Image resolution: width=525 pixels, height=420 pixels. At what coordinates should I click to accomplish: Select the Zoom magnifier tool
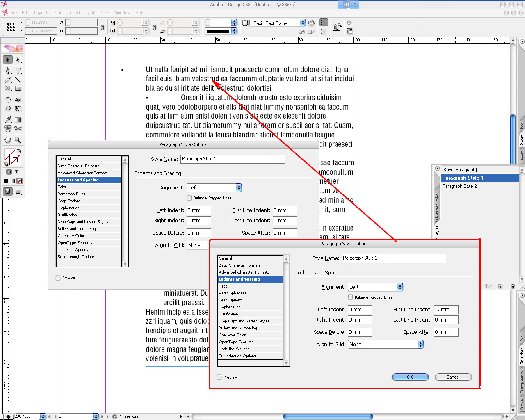pyautogui.click(x=18, y=140)
